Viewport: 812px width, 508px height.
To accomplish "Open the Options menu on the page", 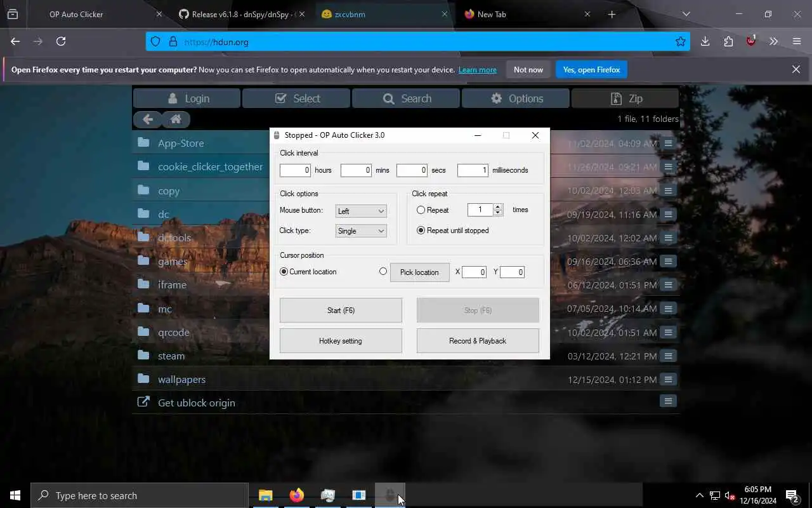I will point(516,98).
